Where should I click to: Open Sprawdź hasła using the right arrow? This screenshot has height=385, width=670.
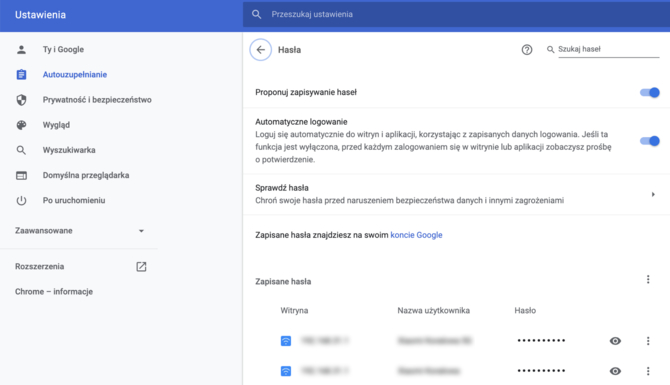click(653, 194)
